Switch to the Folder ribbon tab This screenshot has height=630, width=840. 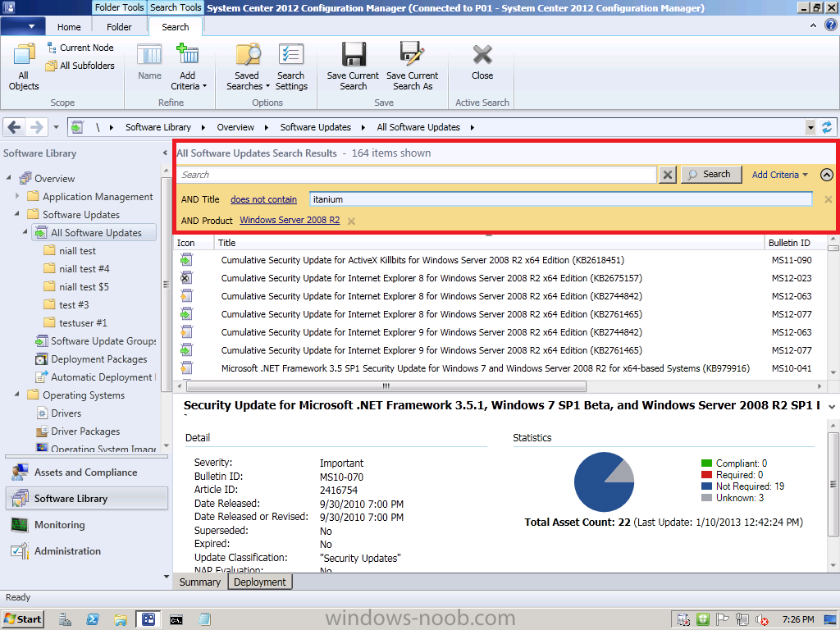[x=119, y=27]
